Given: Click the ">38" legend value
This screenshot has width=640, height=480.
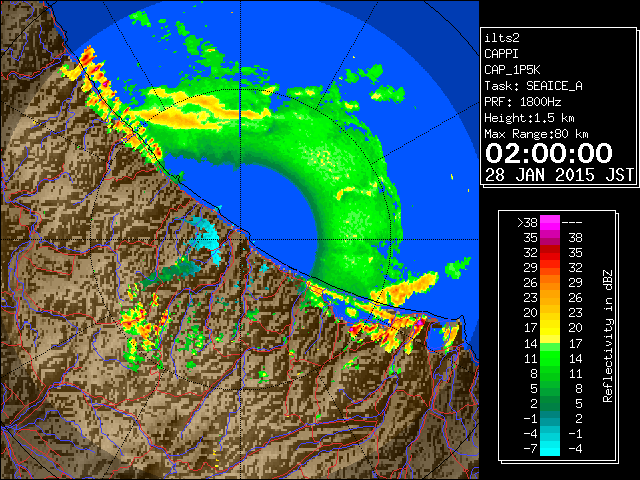Looking at the screenshot, I should (x=527, y=223).
